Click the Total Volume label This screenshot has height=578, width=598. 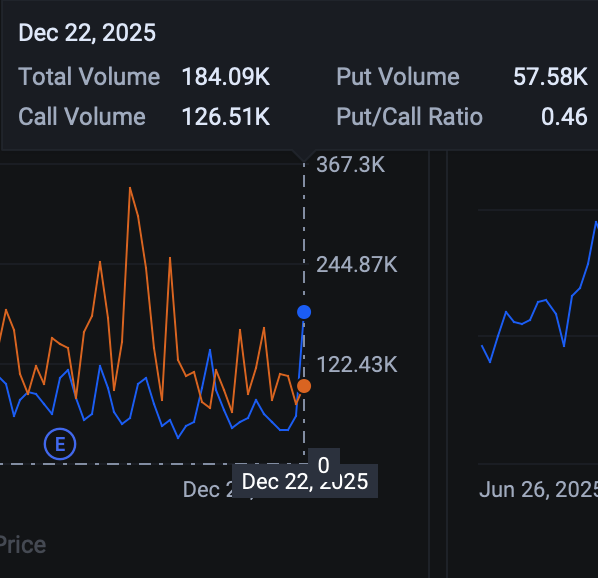click(x=89, y=77)
